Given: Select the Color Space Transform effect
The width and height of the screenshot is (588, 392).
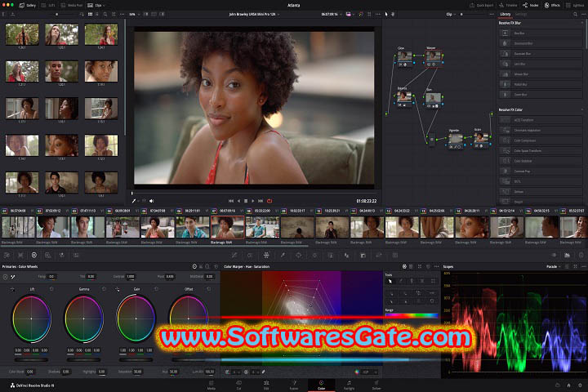Looking at the screenshot, I should pos(541,151).
